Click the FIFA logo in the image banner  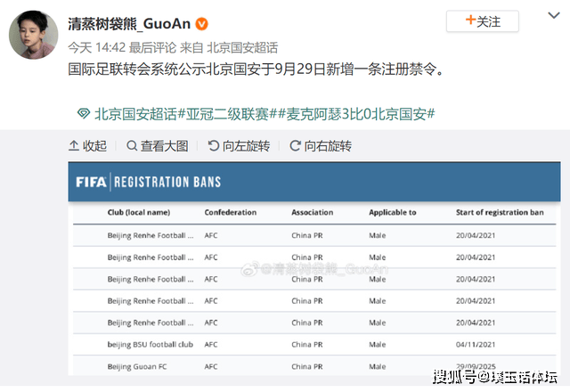click(x=92, y=182)
